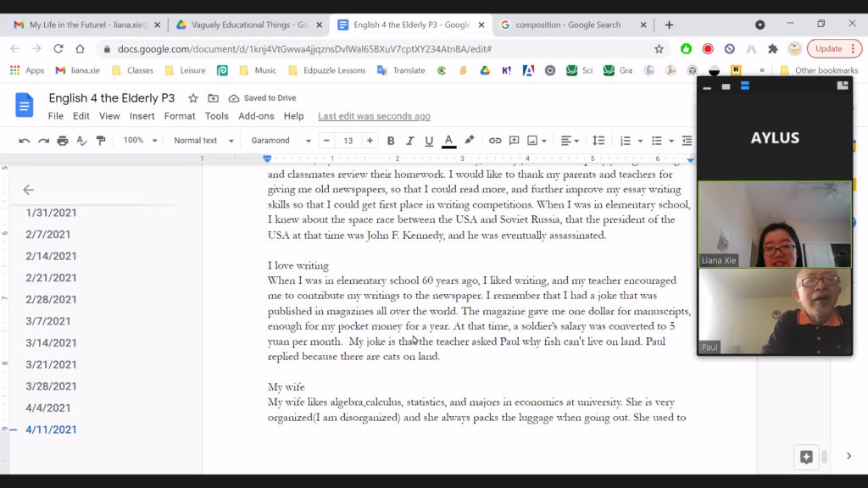Open the Garamond font dropdown
The image size is (868, 488).
pos(281,141)
